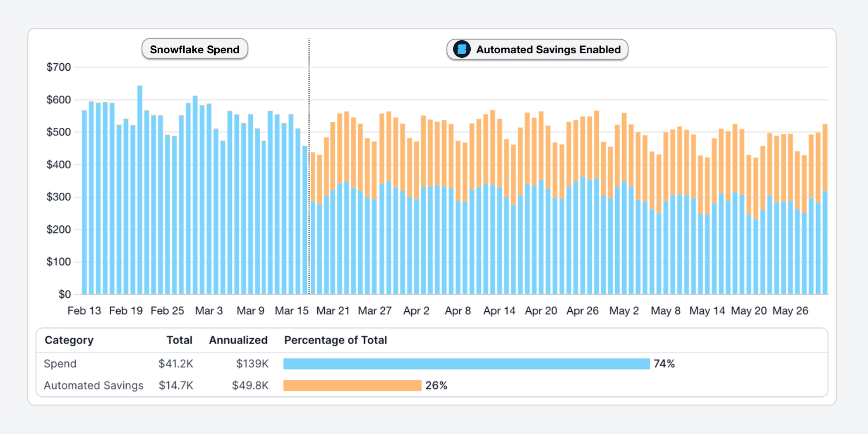Click the orange Automated Savings 26% bar

[352, 385]
